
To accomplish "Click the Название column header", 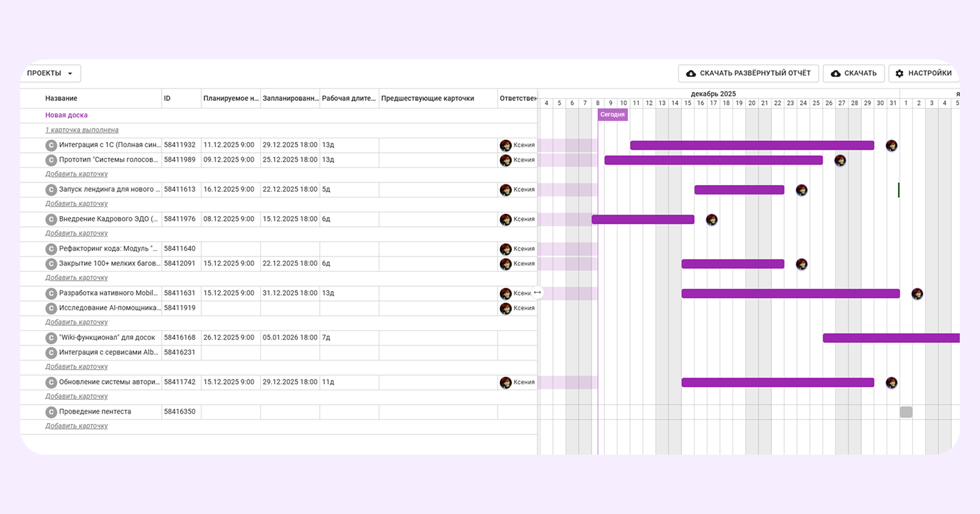I will click(61, 99).
